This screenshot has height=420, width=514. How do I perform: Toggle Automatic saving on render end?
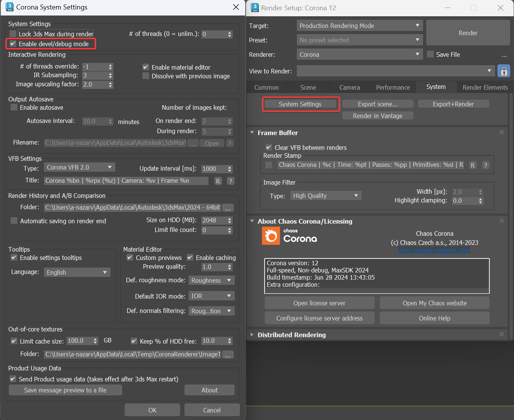tap(14, 221)
